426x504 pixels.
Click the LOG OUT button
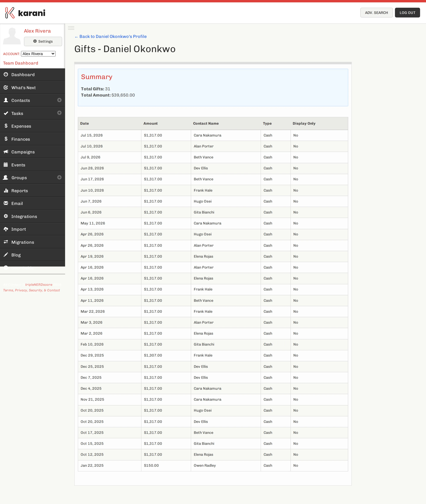pyautogui.click(x=407, y=13)
